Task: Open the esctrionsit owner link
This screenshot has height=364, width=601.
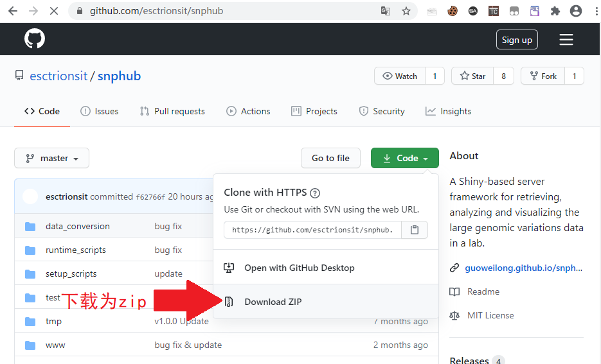Action: pyautogui.click(x=58, y=76)
